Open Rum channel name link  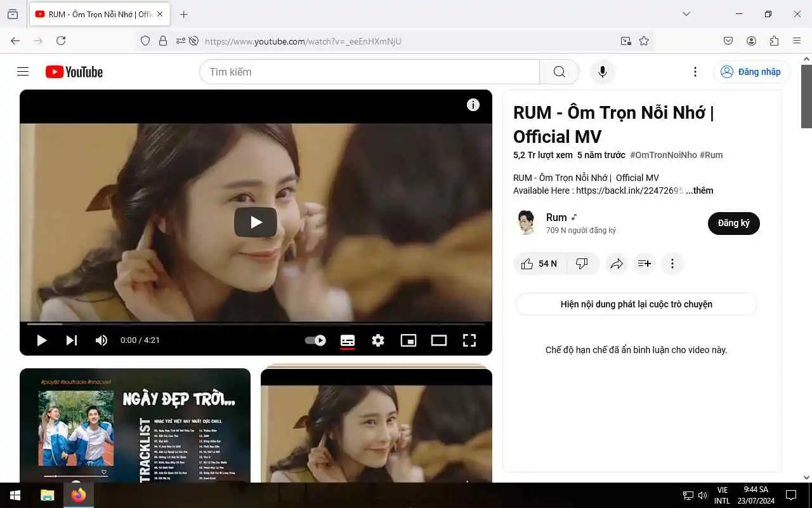pyautogui.click(x=556, y=217)
